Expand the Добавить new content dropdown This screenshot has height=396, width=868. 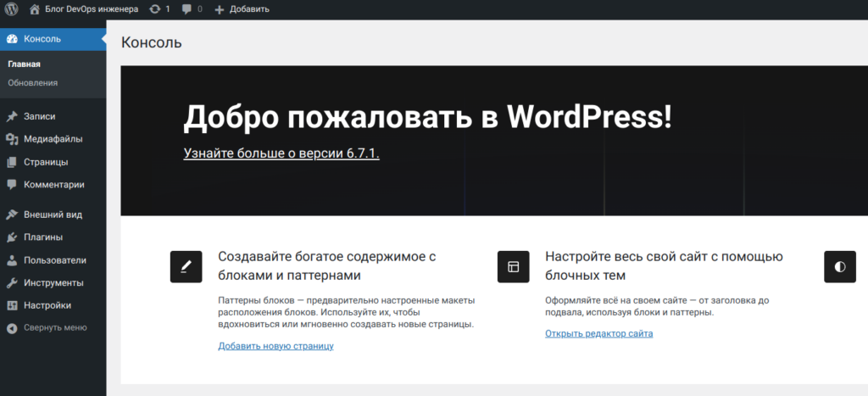(x=242, y=9)
